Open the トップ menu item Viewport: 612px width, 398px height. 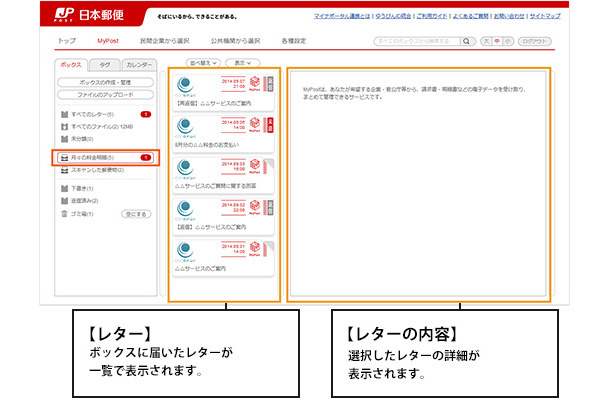point(67,41)
